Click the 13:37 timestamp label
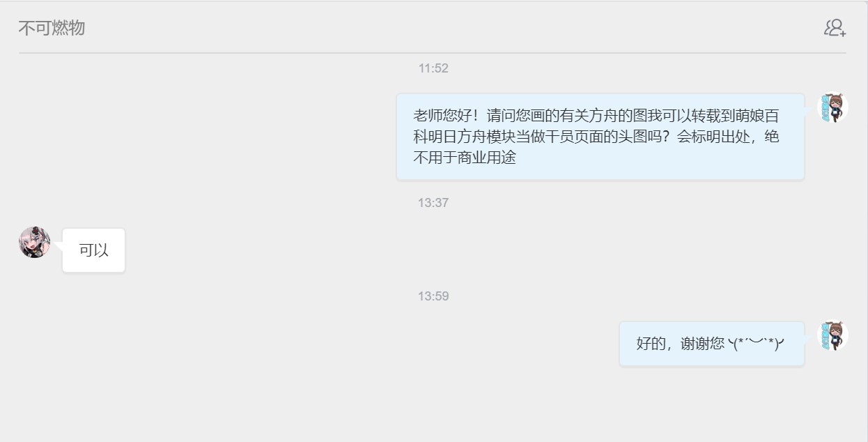 [x=433, y=203]
